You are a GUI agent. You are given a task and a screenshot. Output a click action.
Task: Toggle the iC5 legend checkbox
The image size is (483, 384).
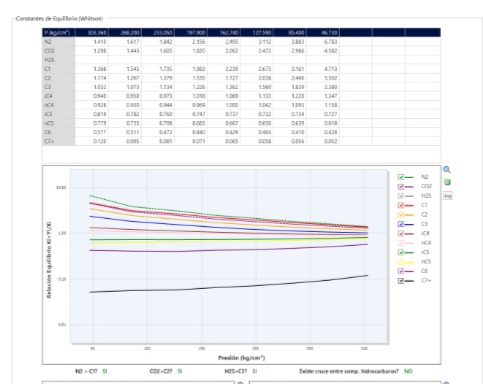click(401, 252)
